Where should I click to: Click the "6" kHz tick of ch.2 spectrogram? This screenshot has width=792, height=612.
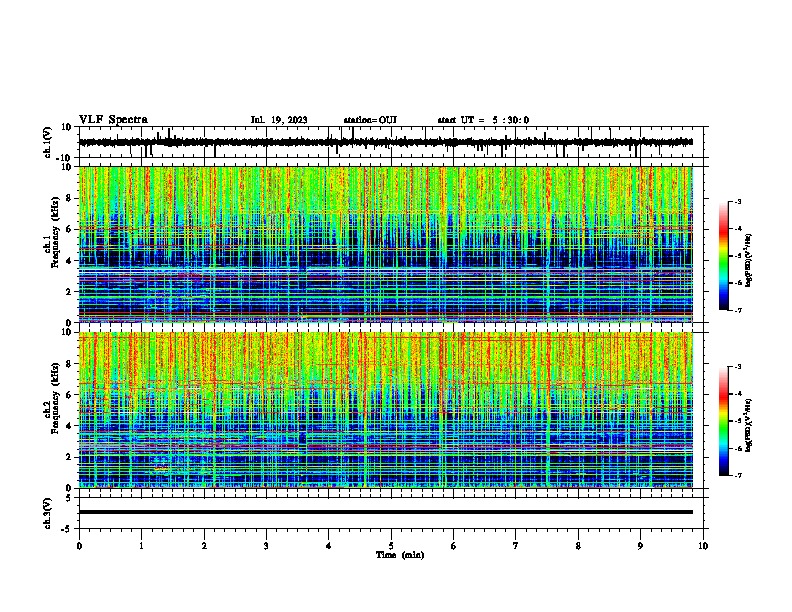coord(69,395)
